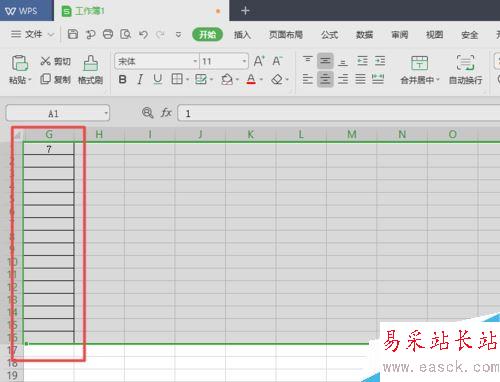Justify text in cell
Viewport: 500px width, 382px height.
(360, 79)
